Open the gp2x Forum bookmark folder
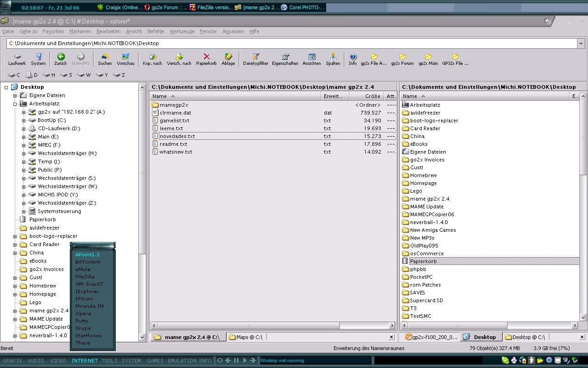The height and width of the screenshot is (368, 588). pos(402,59)
